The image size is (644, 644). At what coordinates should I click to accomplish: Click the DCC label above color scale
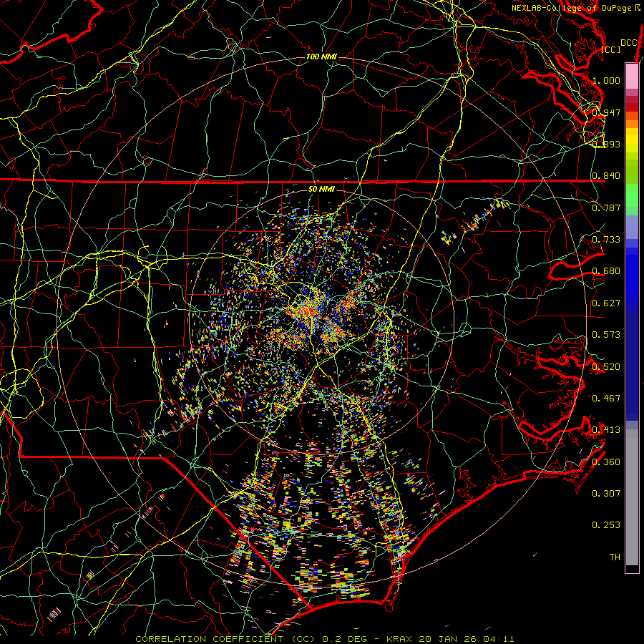pyautogui.click(x=628, y=43)
